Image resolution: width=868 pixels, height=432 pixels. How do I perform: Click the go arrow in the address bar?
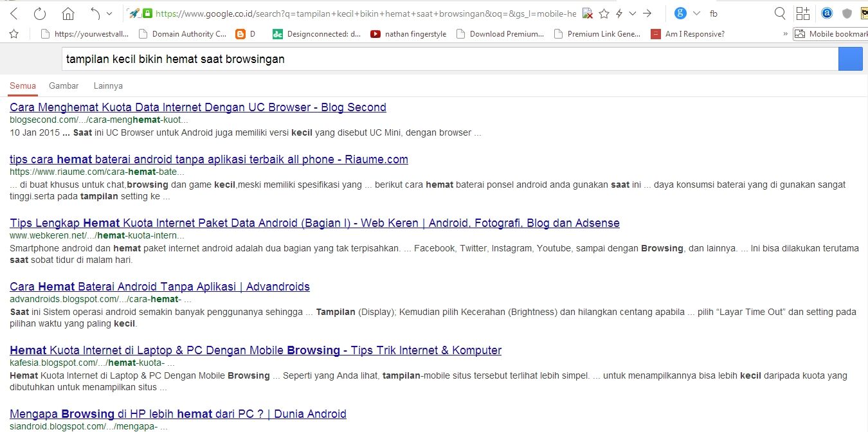point(647,14)
